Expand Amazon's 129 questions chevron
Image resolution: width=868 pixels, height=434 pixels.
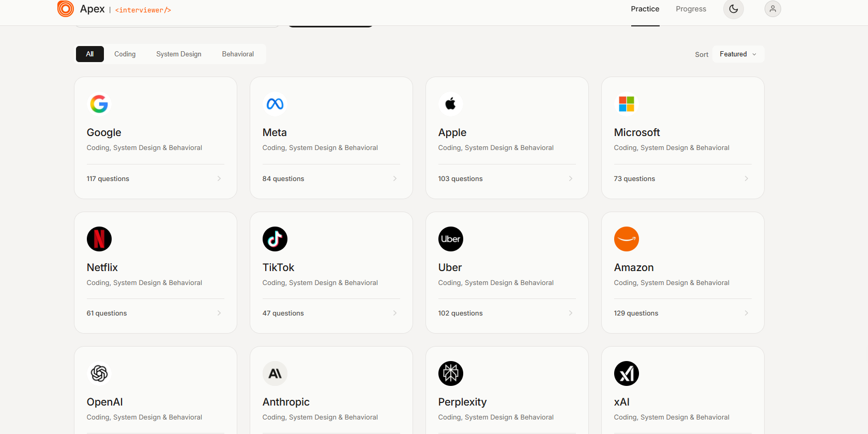[747, 313]
